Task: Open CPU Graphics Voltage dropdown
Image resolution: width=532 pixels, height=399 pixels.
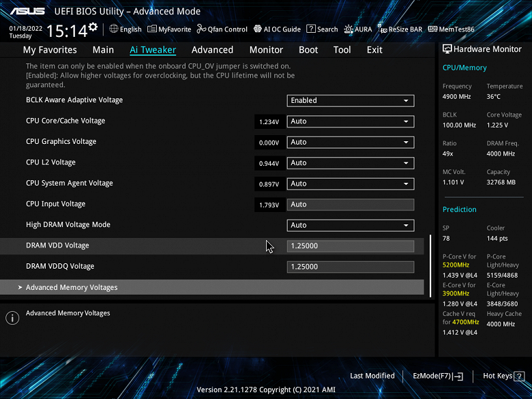Action: [351, 142]
